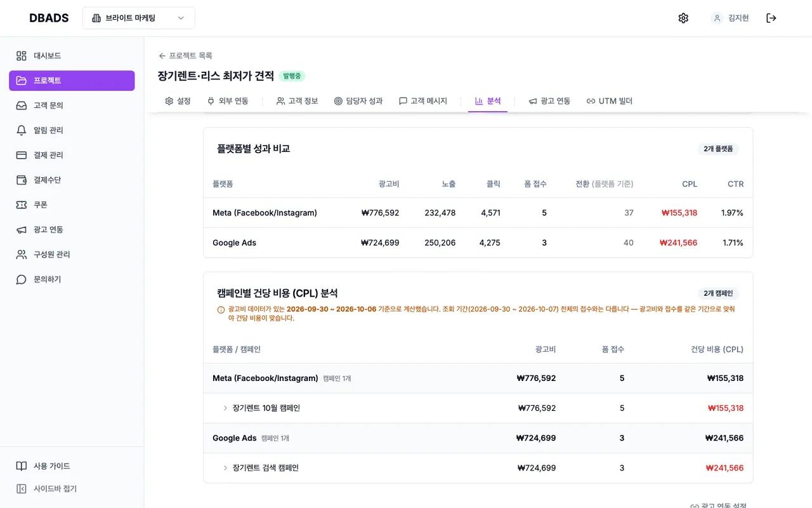
Task: Click the 1.71% CTR value
Action: coord(733,243)
